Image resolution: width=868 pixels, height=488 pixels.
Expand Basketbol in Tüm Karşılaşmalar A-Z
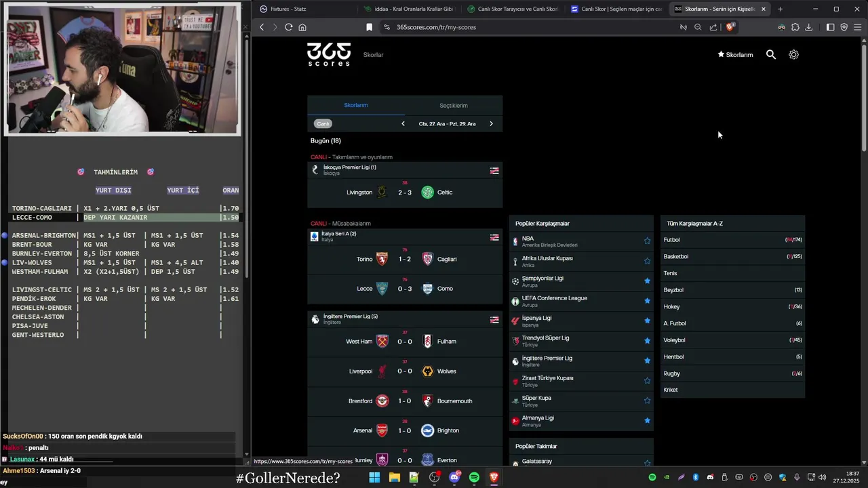(732, 256)
